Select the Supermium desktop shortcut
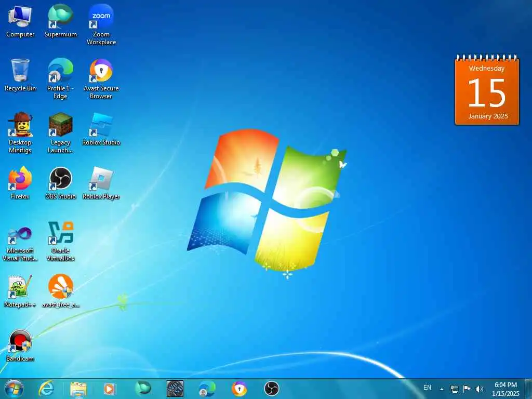Viewport: 532px width, 399px height. point(60,21)
